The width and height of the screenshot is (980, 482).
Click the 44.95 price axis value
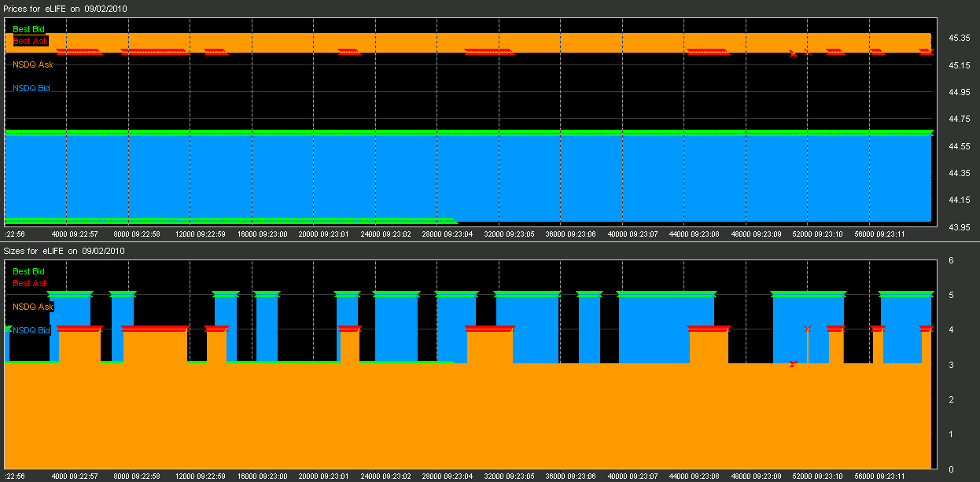pyautogui.click(x=960, y=92)
